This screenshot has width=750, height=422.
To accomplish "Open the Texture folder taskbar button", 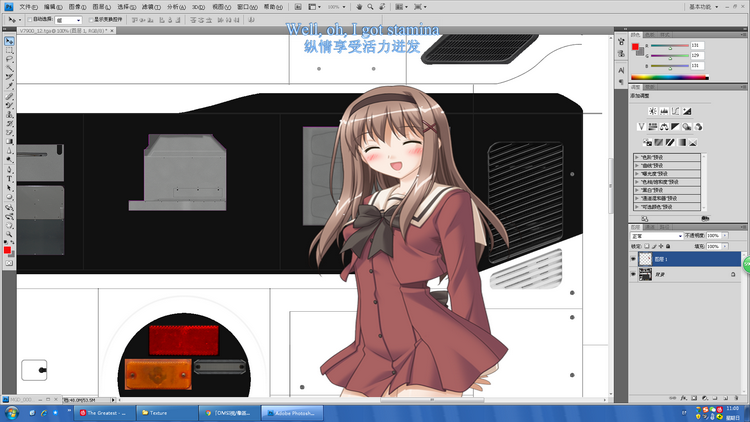I will pyautogui.click(x=166, y=413).
